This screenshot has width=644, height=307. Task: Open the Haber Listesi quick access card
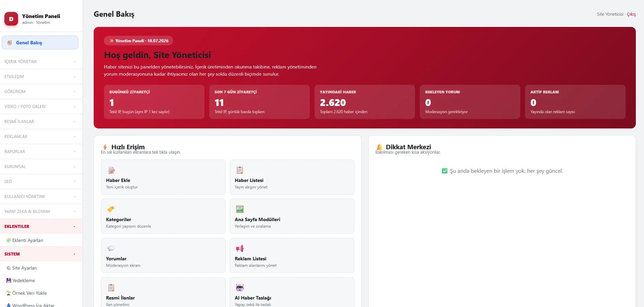pyautogui.click(x=292, y=177)
